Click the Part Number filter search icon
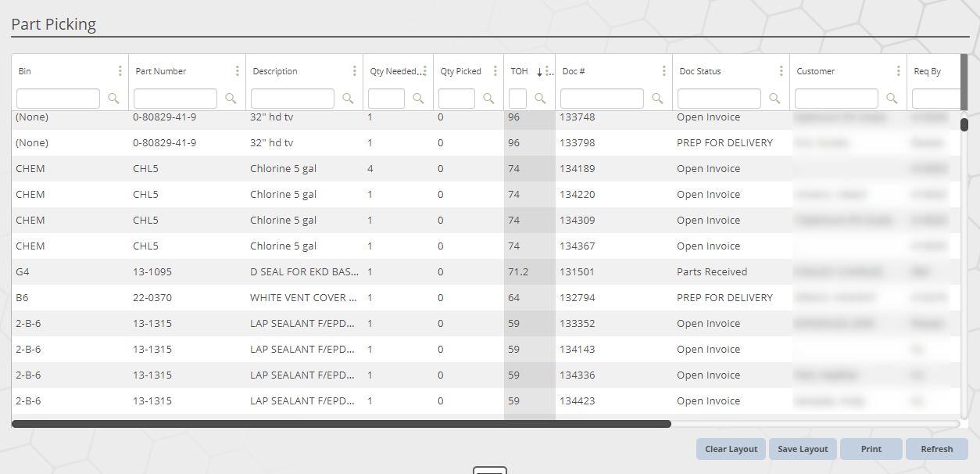This screenshot has height=474, width=980. 231,99
